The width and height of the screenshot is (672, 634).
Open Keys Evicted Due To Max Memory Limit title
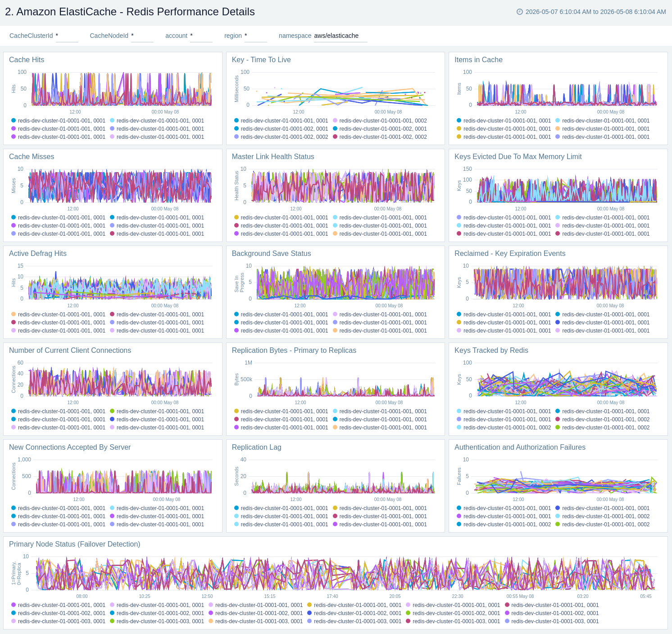[518, 156]
